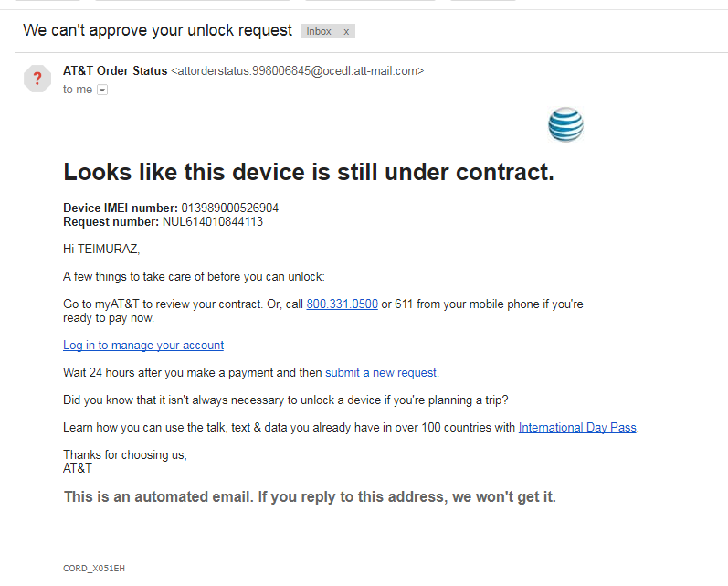Image resolution: width=728 pixels, height=586 pixels.
Task: Expand recipient details arrow next to "to me"
Action: pyautogui.click(x=102, y=90)
